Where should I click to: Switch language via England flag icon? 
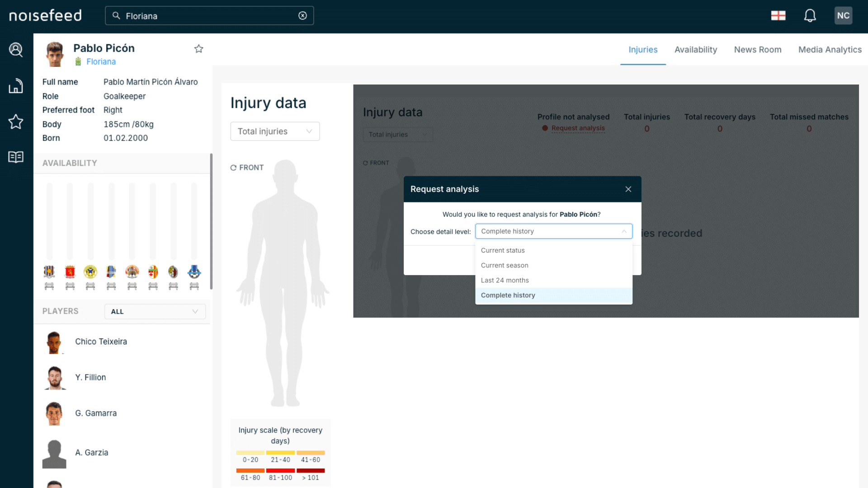pos(778,16)
